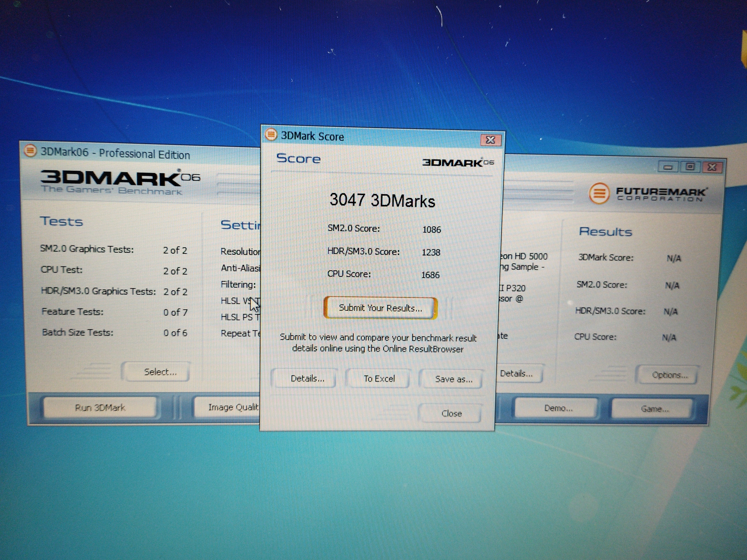Click the Results panel CPU Score label

[x=595, y=337]
